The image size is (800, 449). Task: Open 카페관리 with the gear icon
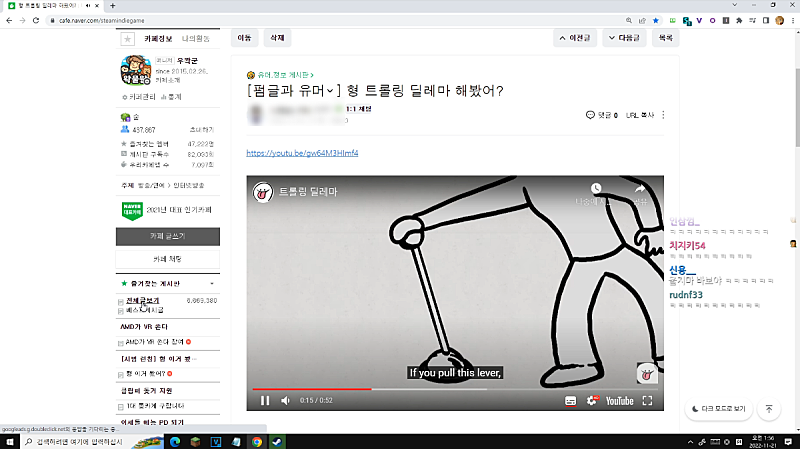click(139, 97)
